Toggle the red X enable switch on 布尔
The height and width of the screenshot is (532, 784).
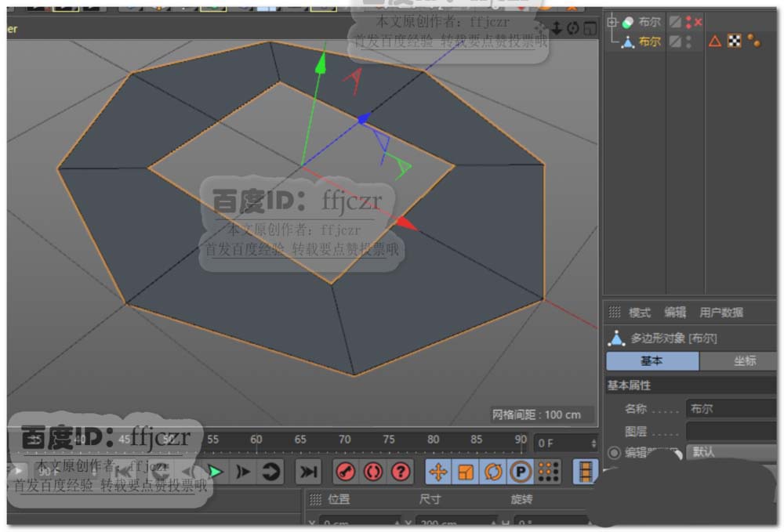(698, 22)
